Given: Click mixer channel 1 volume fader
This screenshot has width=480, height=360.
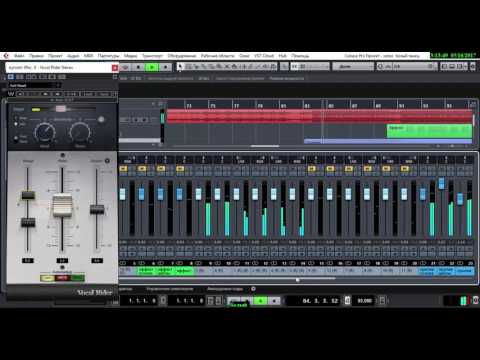Looking at the screenshot, I should point(122,194).
